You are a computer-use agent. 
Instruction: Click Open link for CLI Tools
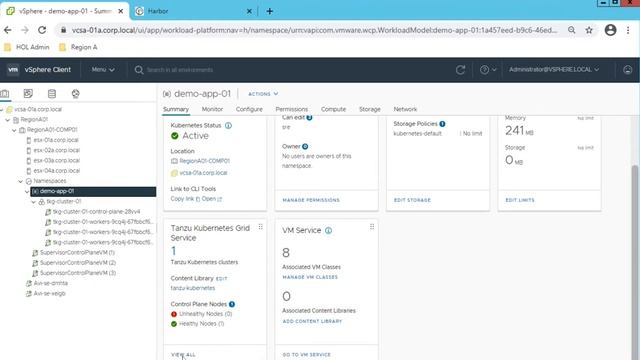coord(209,199)
